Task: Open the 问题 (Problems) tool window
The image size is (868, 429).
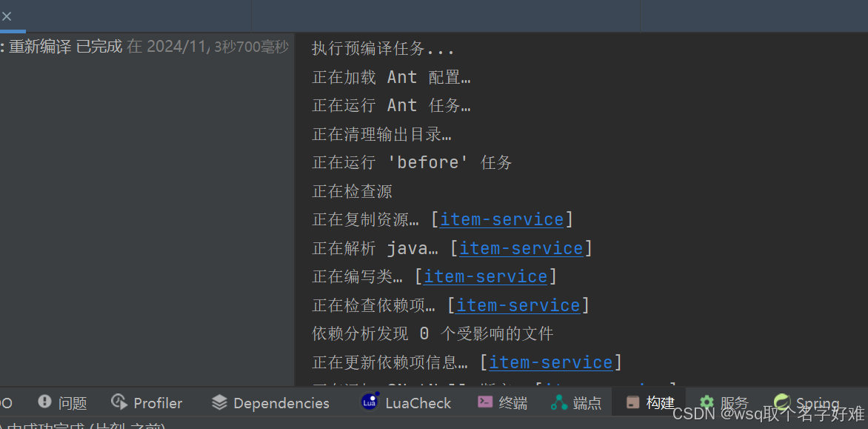Action: pos(72,402)
